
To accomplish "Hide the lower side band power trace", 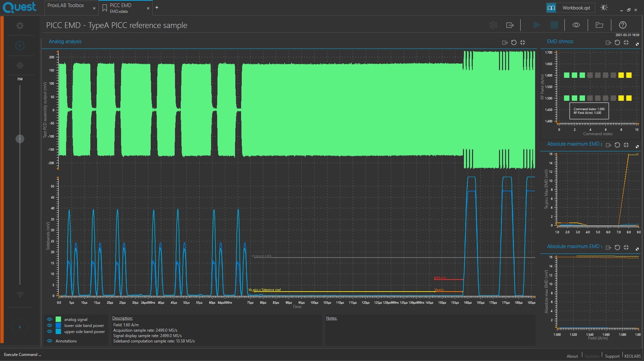I will click(x=50, y=325).
